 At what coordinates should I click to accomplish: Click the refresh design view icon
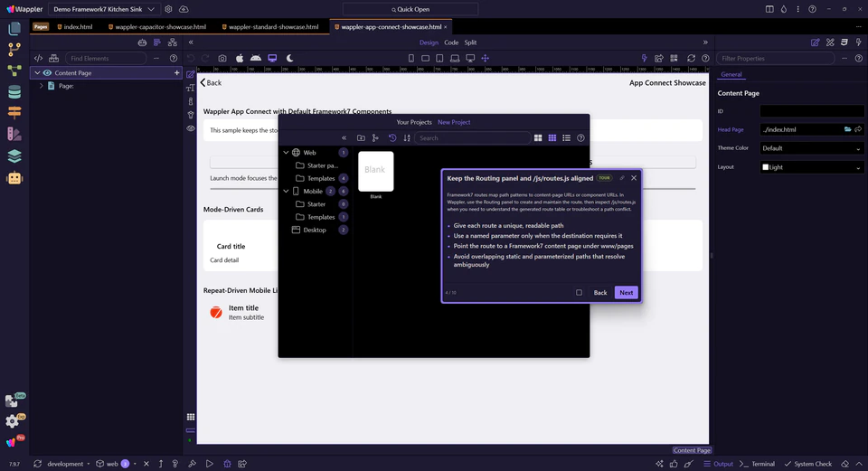click(x=691, y=58)
